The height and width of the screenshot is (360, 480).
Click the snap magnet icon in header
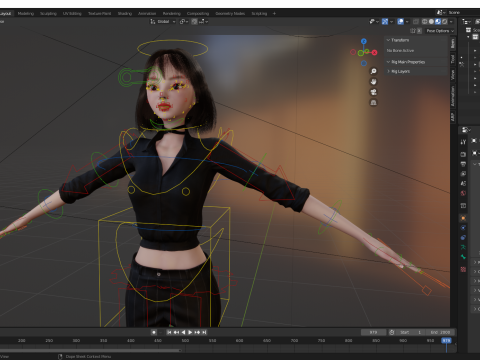(194, 21)
